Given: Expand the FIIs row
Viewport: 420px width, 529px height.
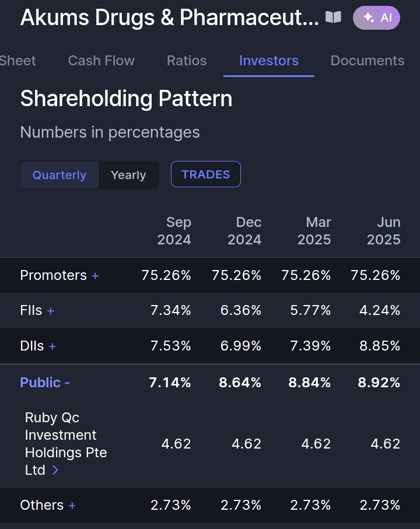Looking at the screenshot, I should (51, 311).
